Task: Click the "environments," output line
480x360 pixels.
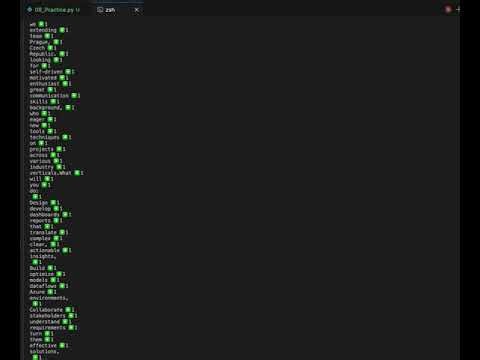Action: [x=49, y=298]
